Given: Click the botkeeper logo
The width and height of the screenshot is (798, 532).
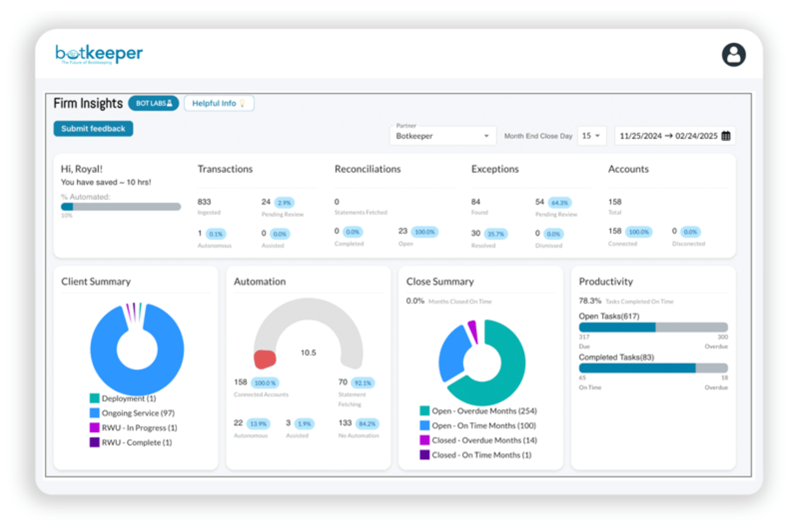Looking at the screenshot, I should tap(99, 52).
